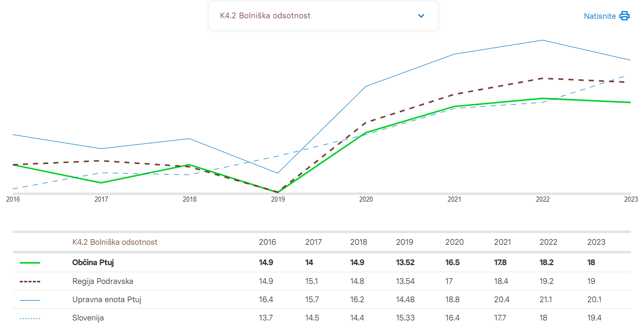
Task: Open the K4.2 Bolniška odsotnost dropdown
Action: pyautogui.click(x=323, y=16)
